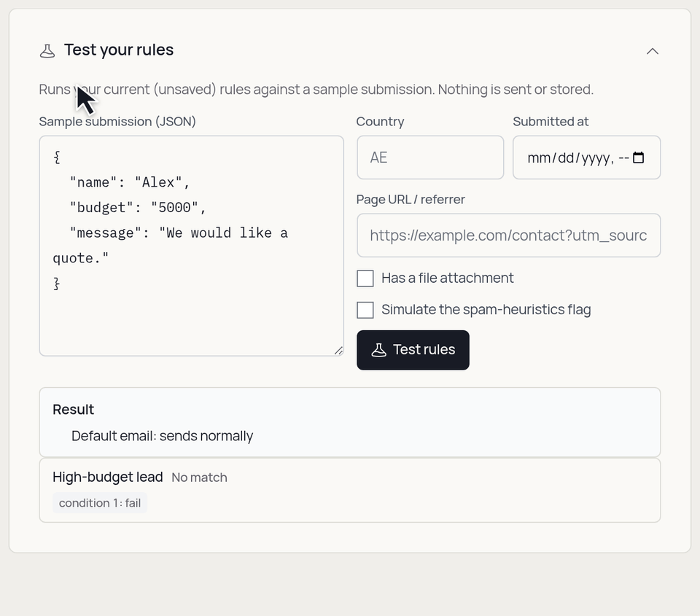
Task: Select the High-budget lead rule name
Action: pyautogui.click(x=108, y=477)
